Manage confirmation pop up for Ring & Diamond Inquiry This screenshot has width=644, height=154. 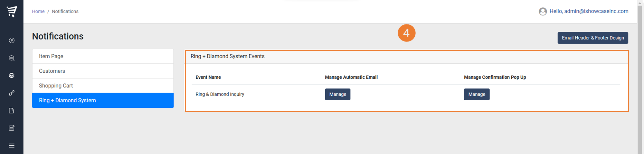pos(477,94)
